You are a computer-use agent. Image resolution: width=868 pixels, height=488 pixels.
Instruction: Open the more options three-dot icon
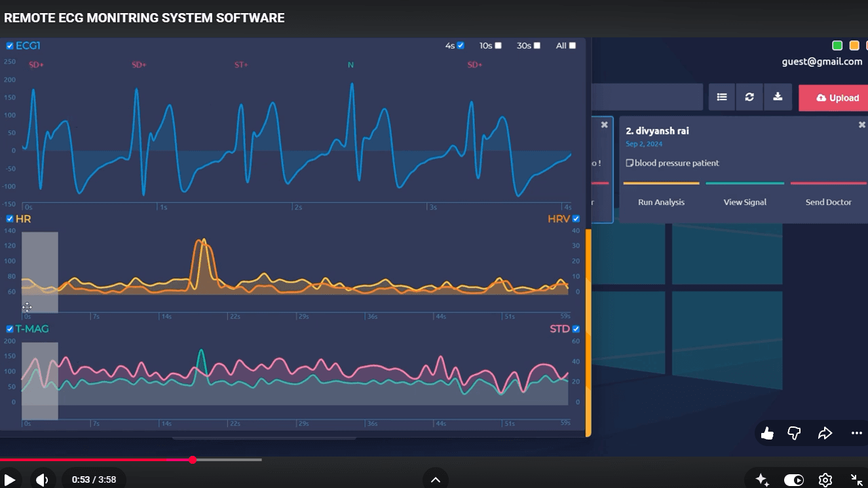(857, 433)
